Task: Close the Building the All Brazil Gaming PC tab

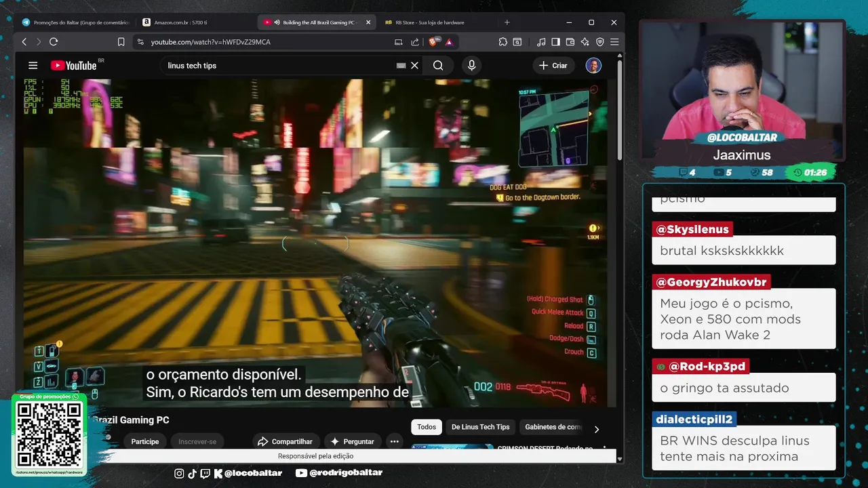Action: click(x=368, y=22)
